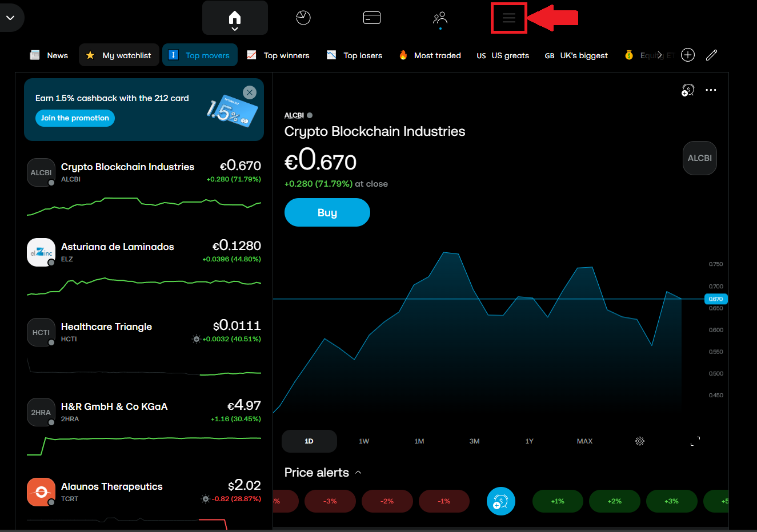This screenshot has height=532, width=757.
Task: Select the 3M chart range
Action: click(x=474, y=441)
